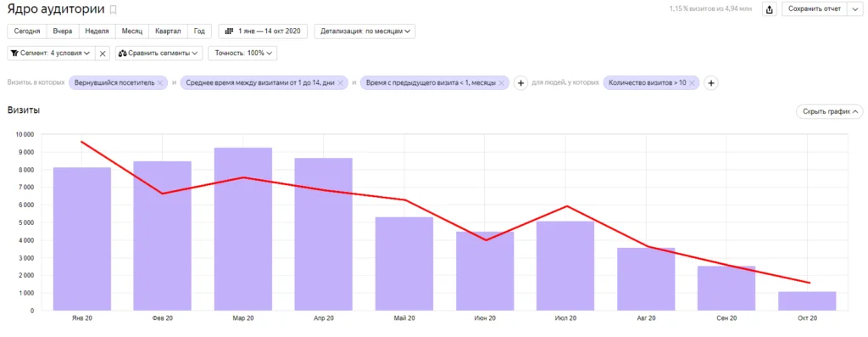This screenshot has width=868, height=337.
Task: Select the Вчера period
Action: click(63, 31)
